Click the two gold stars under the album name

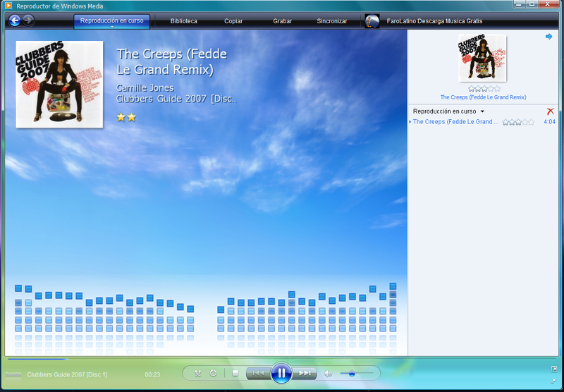click(x=126, y=117)
